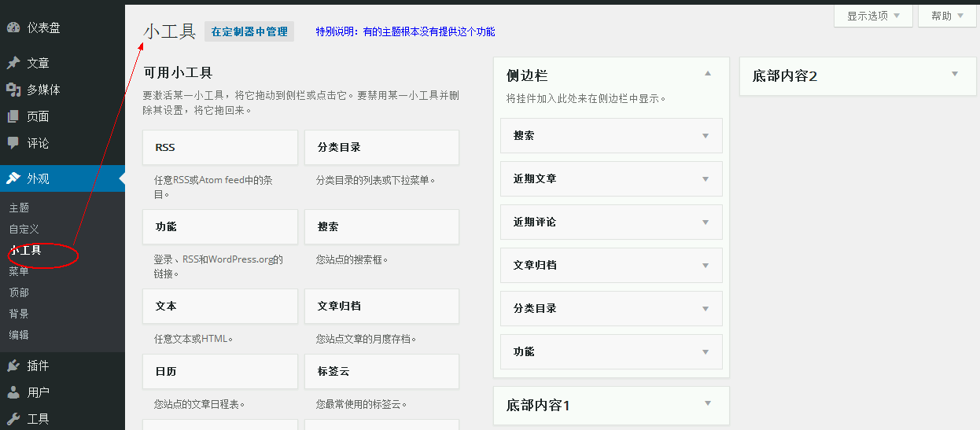Select the 小工具 submenu item
The width and height of the screenshot is (980, 430).
[25, 251]
